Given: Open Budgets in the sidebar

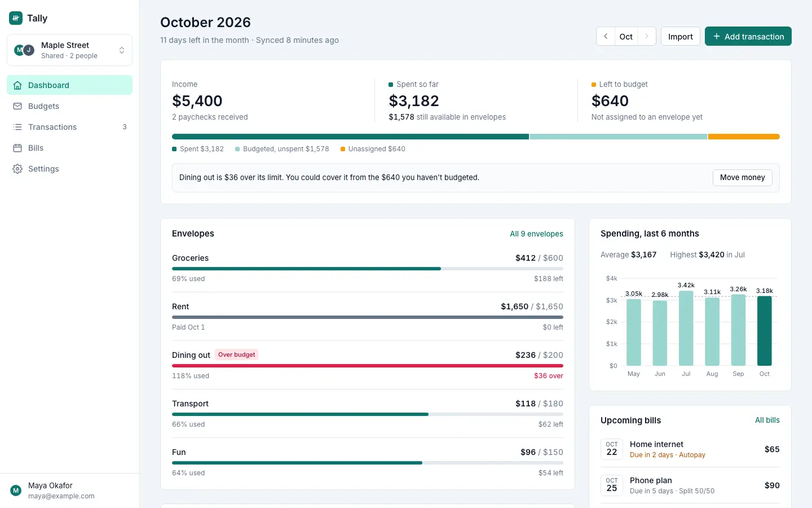Looking at the screenshot, I should (70, 106).
